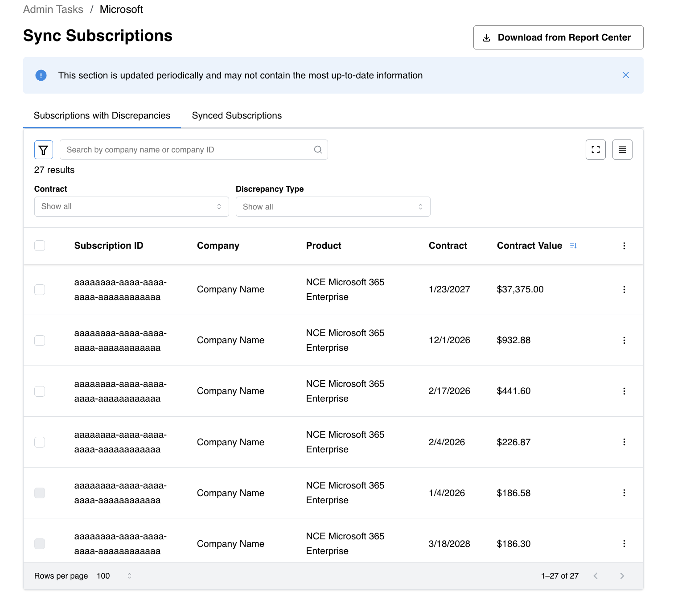Click the Contract Value sort icon

573,246
